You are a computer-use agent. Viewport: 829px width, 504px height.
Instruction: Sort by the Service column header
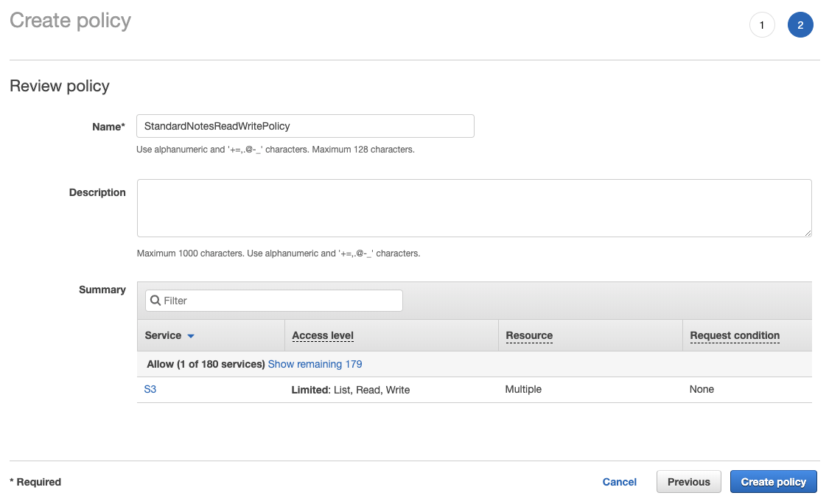pos(164,335)
